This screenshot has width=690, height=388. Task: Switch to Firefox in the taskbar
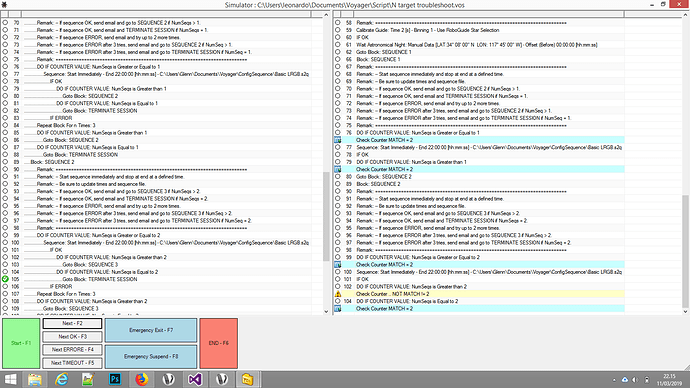pyautogui.click(x=142, y=379)
